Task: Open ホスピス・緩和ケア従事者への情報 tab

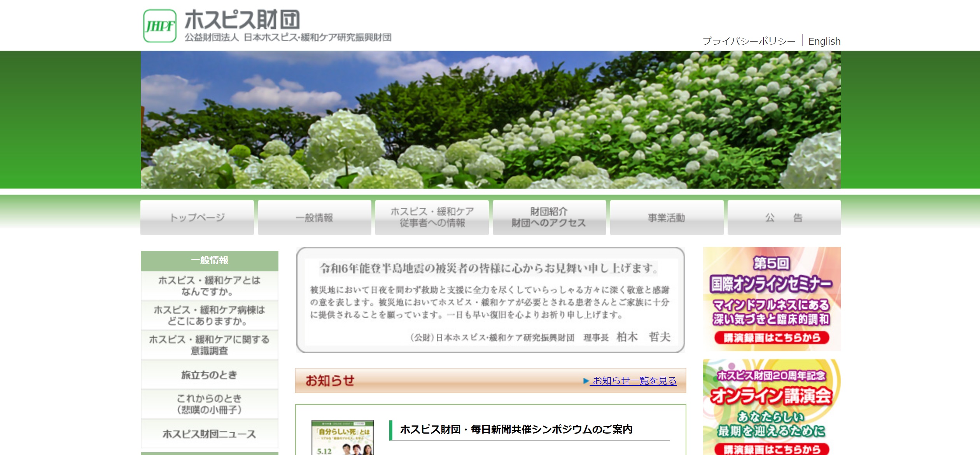Action: pyautogui.click(x=432, y=218)
